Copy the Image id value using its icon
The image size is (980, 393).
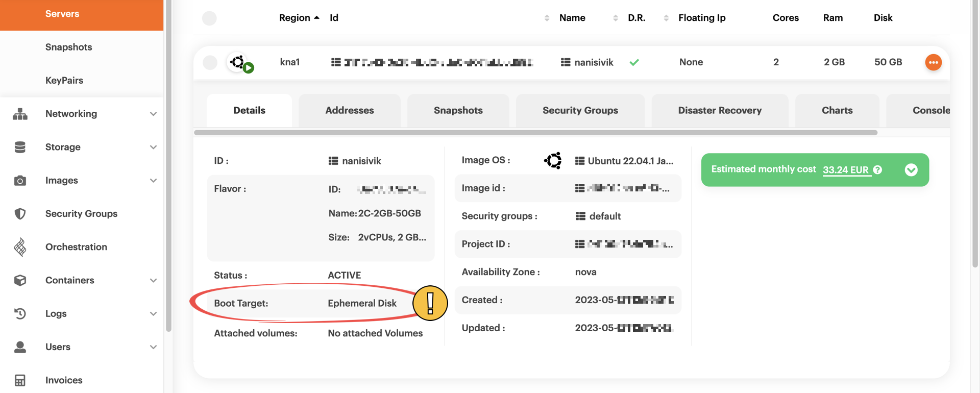tap(580, 188)
